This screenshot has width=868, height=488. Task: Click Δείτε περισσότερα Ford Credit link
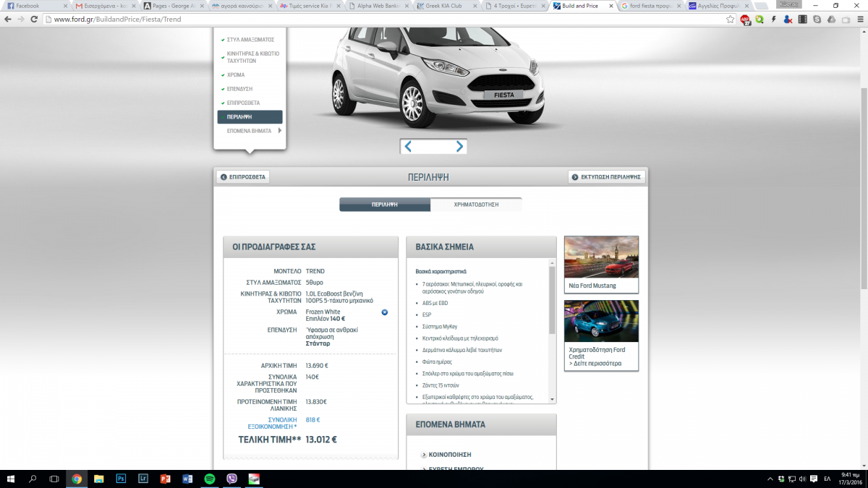coord(595,364)
